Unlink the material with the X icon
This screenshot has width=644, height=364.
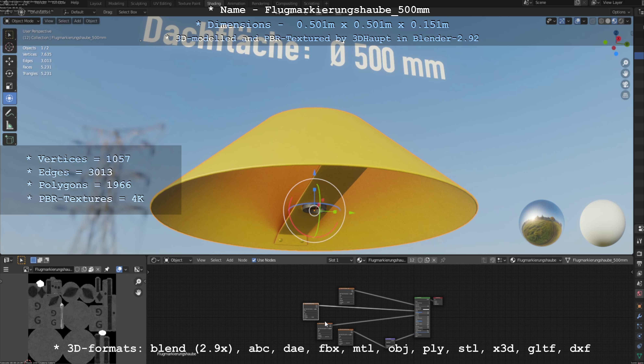point(434,260)
